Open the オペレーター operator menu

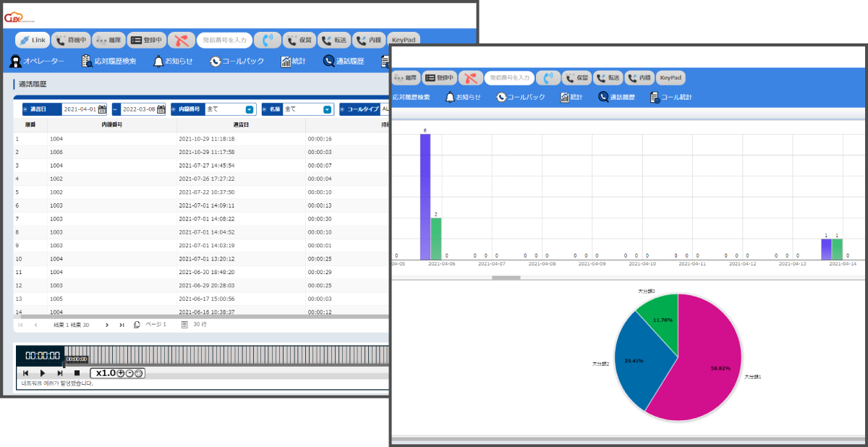pyautogui.click(x=38, y=61)
